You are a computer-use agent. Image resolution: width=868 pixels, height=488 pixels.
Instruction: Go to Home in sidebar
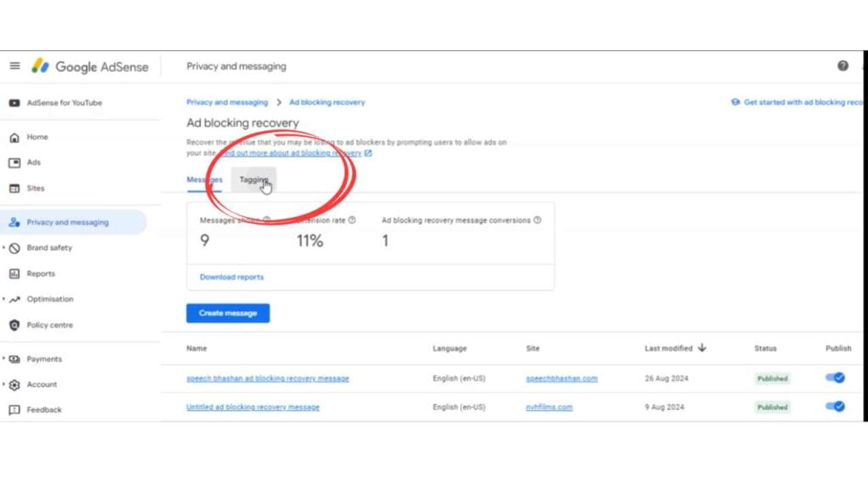37,137
